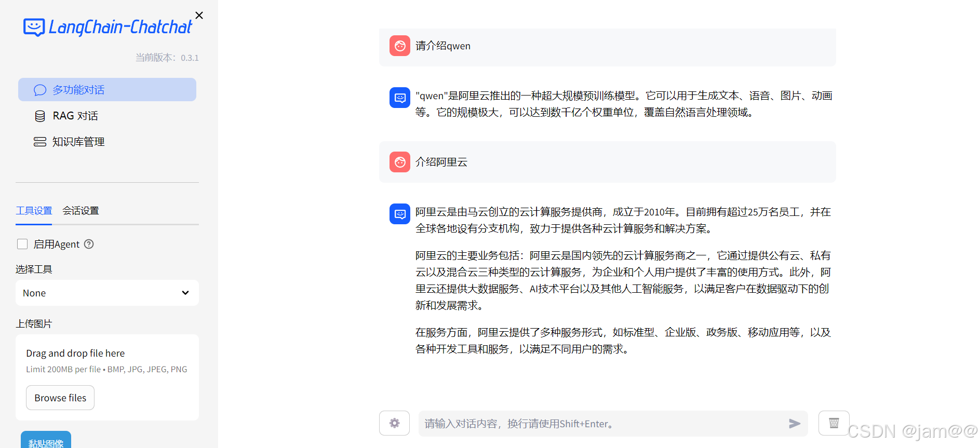Click the LangChain-Chatchat logo icon
The height and width of the screenshot is (448, 980).
[33, 26]
